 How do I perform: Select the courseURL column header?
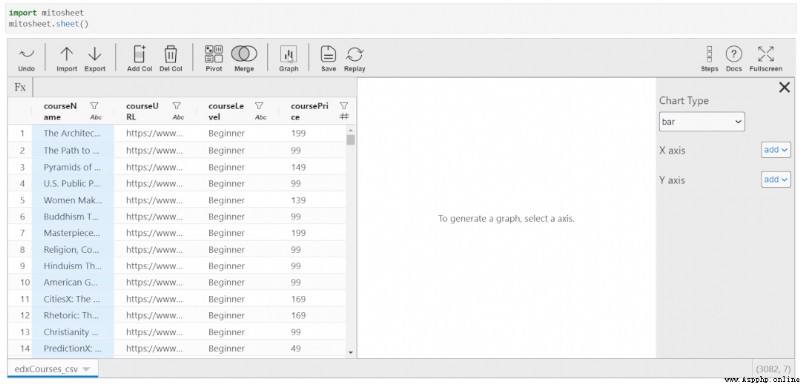tap(142, 111)
